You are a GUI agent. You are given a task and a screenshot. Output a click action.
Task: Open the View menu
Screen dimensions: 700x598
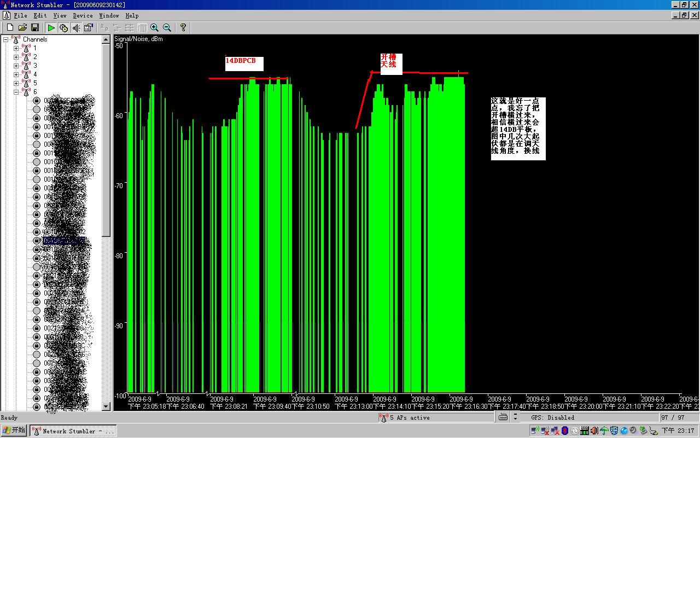click(x=60, y=15)
